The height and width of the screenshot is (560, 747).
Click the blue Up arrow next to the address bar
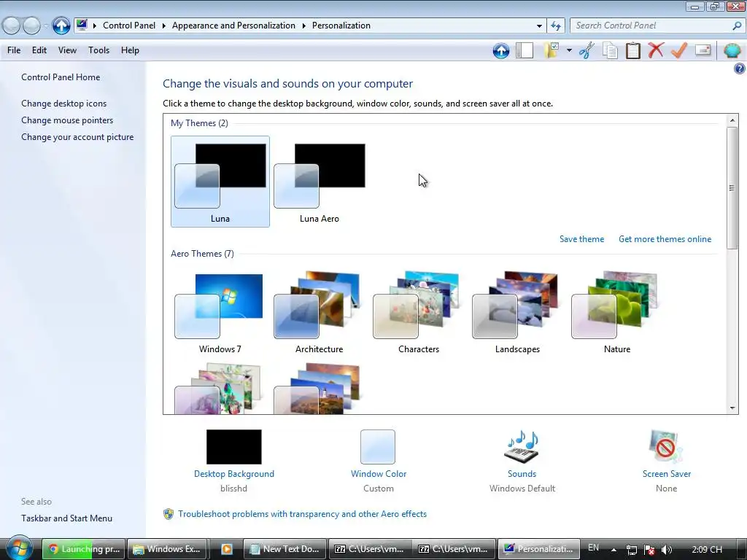[x=61, y=26]
